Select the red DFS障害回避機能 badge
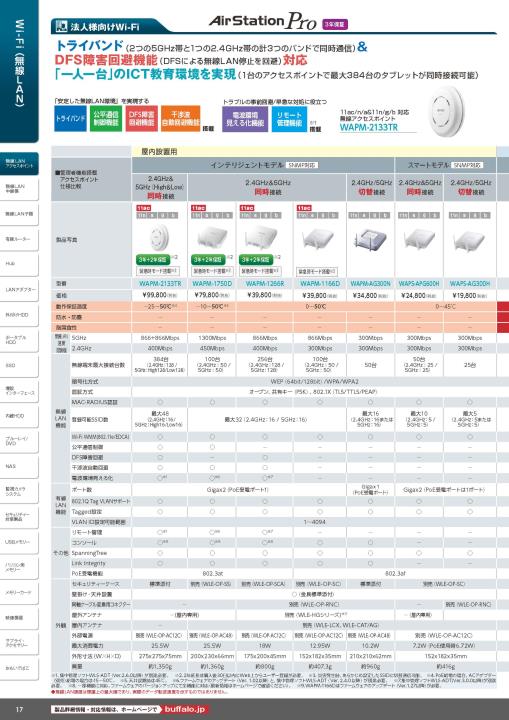Image resolution: width=509 pixels, height=720 pixels. (x=141, y=118)
